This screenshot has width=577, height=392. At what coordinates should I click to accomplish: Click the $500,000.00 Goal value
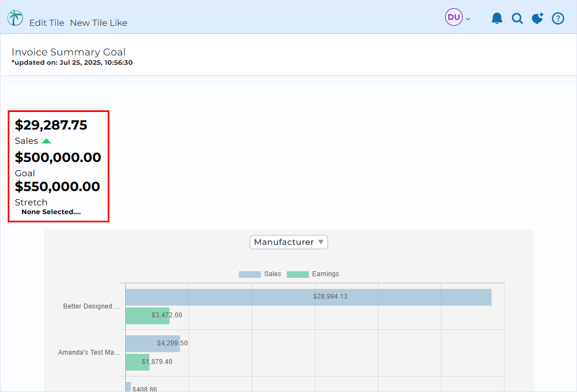click(58, 158)
